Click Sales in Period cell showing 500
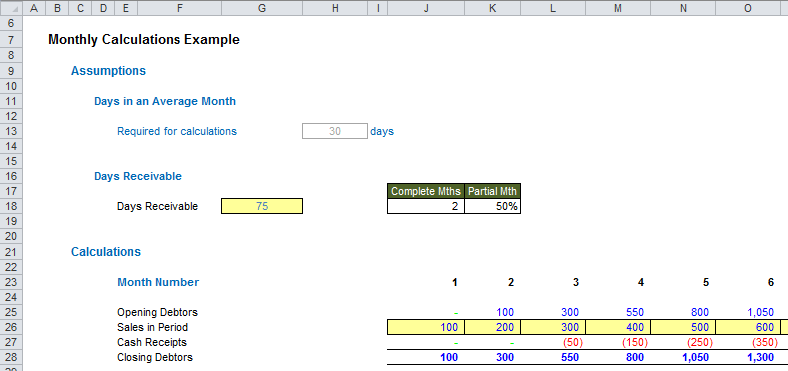 (x=683, y=327)
